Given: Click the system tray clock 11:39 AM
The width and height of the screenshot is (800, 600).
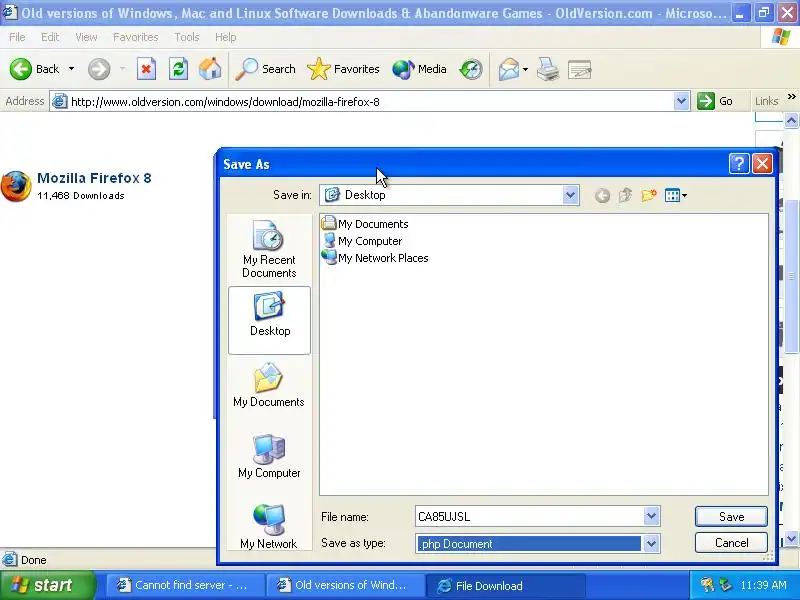Looking at the screenshot, I should click(763, 585).
